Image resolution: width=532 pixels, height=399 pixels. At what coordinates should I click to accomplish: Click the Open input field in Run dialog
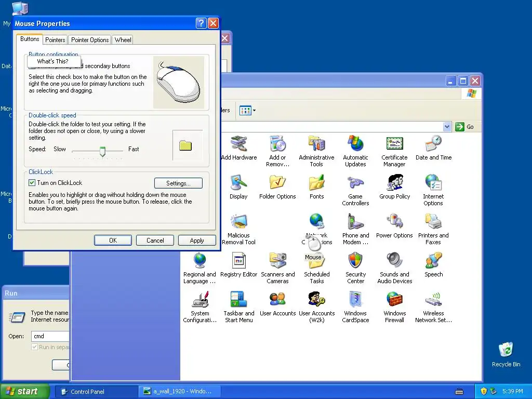[x=51, y=336]
